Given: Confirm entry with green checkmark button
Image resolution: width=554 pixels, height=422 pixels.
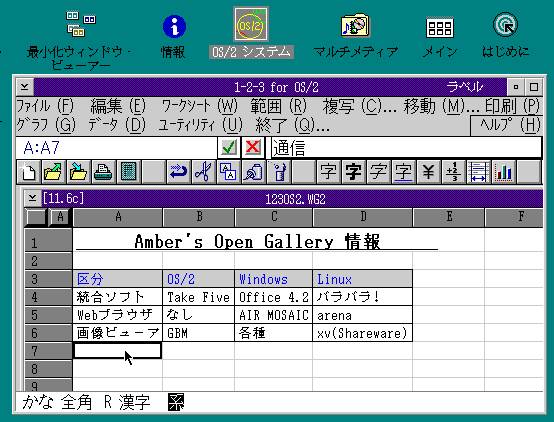Looking at the screenshot, I should click(229, 147).
